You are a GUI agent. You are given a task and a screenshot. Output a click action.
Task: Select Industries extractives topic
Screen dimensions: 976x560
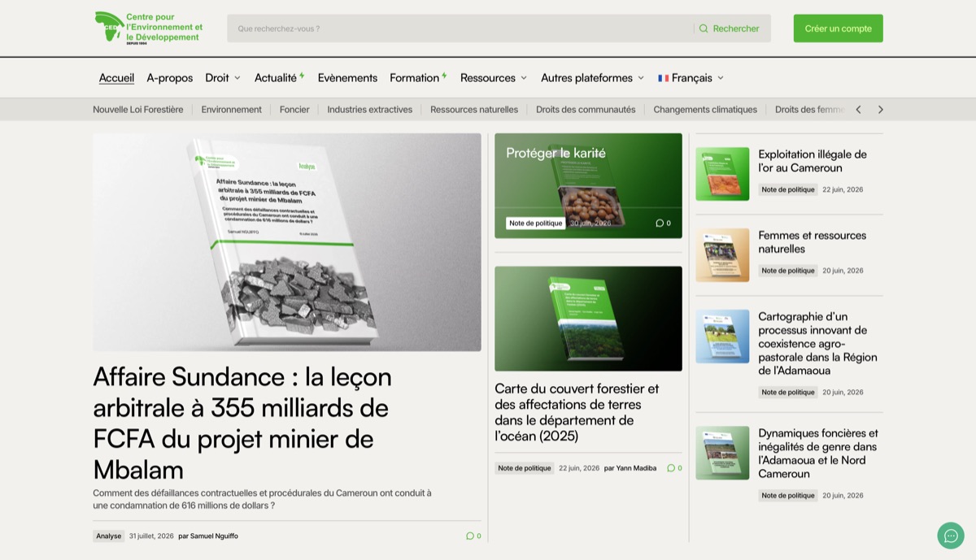point(370,110)
